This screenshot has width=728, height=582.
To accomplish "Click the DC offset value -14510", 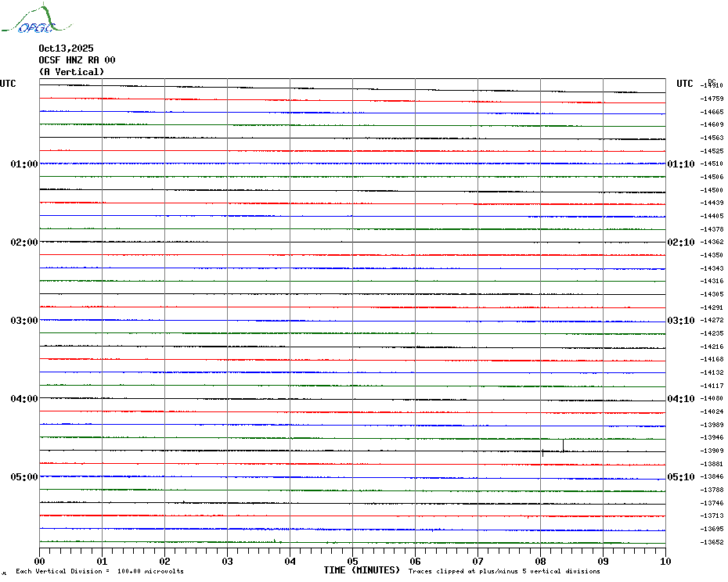I will click(x=712, y=163).
